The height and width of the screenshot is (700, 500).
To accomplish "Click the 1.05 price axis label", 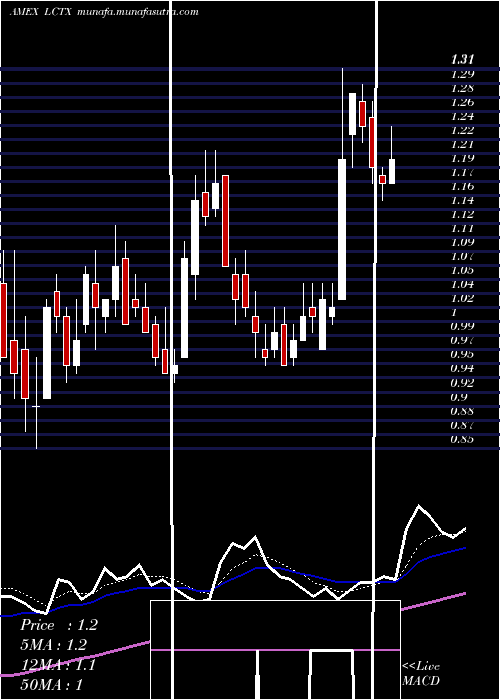I will 462,270.
